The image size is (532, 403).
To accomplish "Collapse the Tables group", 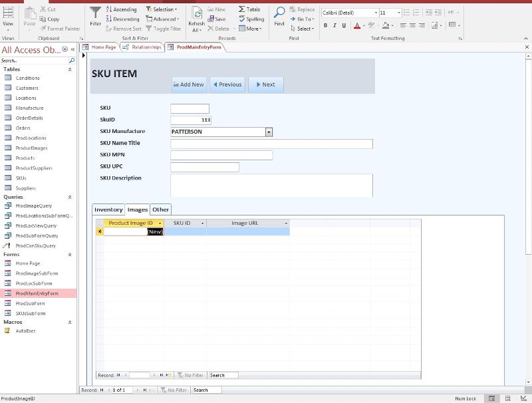I will tap(70, 69).
